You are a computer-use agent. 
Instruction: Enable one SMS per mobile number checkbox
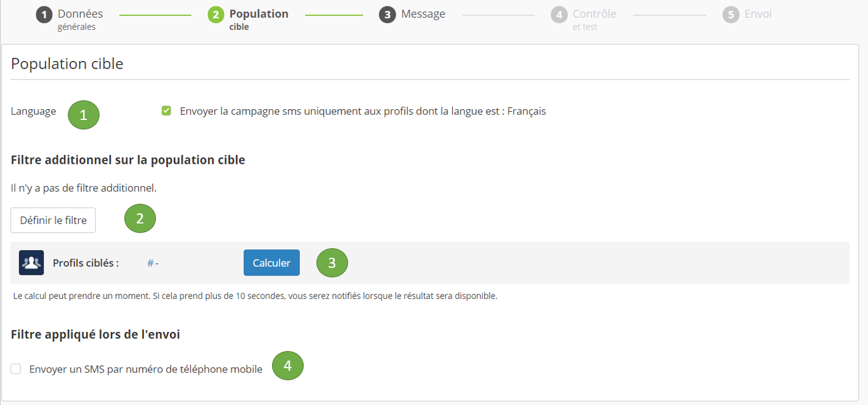[16, 369]
